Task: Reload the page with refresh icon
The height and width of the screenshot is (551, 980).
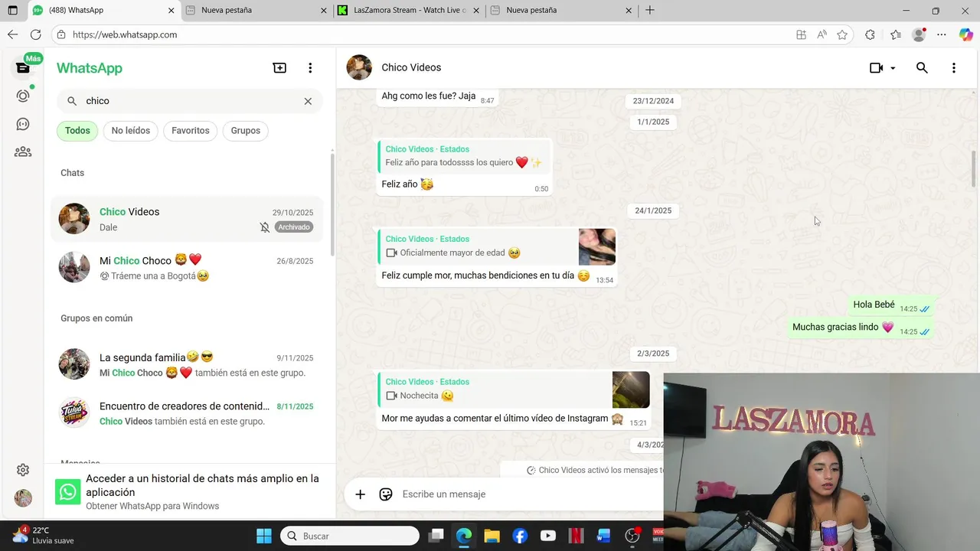Action: (x=35, y=34)
